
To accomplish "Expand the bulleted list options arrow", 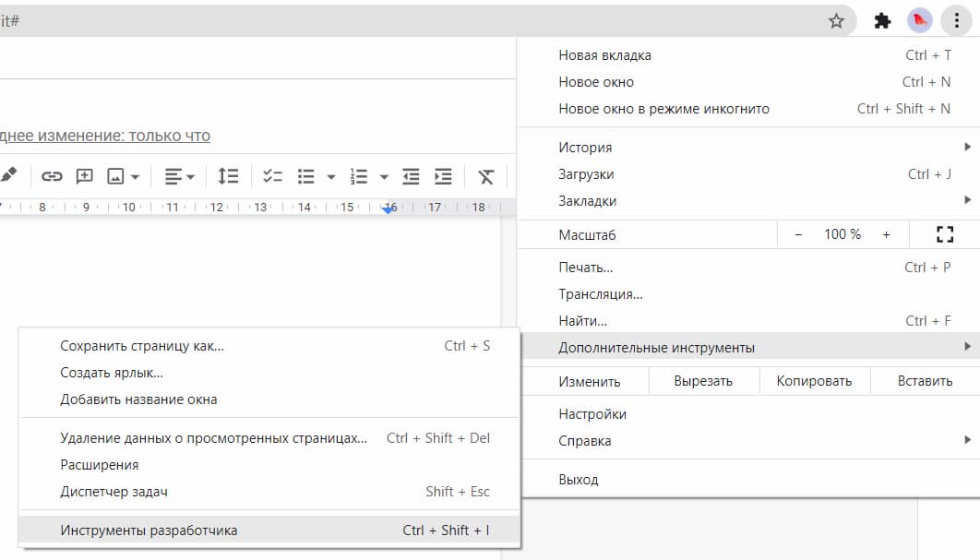I will (x=331, y=177).
